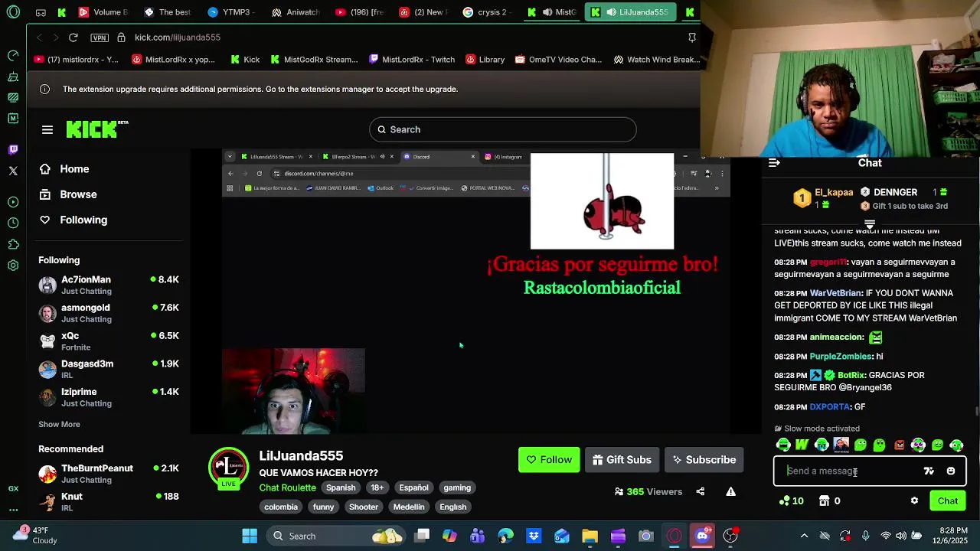
Task: Click the Spanish tag
Action: click(x=341, y=487)
